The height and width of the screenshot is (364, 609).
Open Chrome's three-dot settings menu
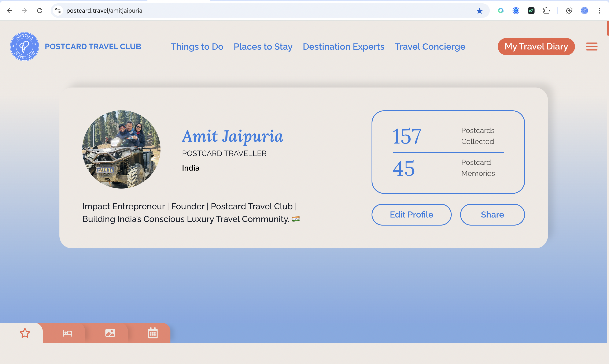(x=600, y=11)
